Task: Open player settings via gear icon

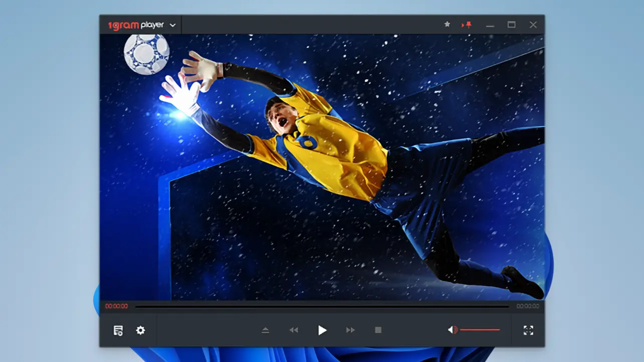Action: point(141,330)
